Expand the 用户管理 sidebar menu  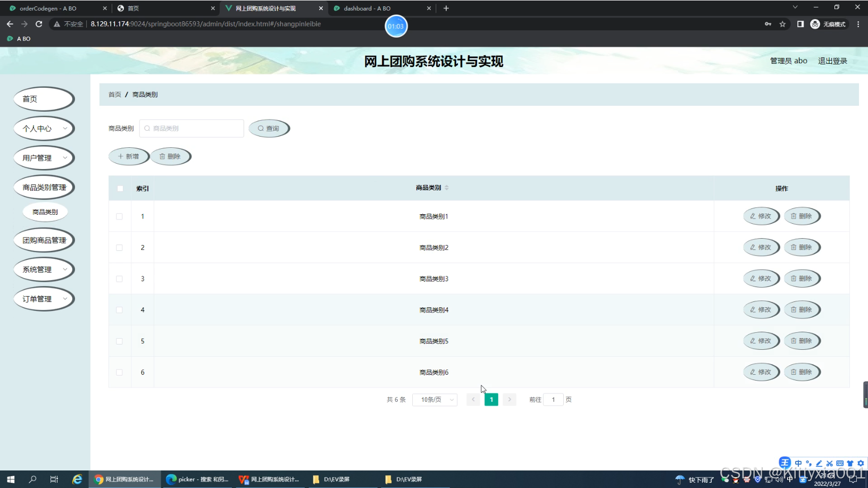pos(44,158)
